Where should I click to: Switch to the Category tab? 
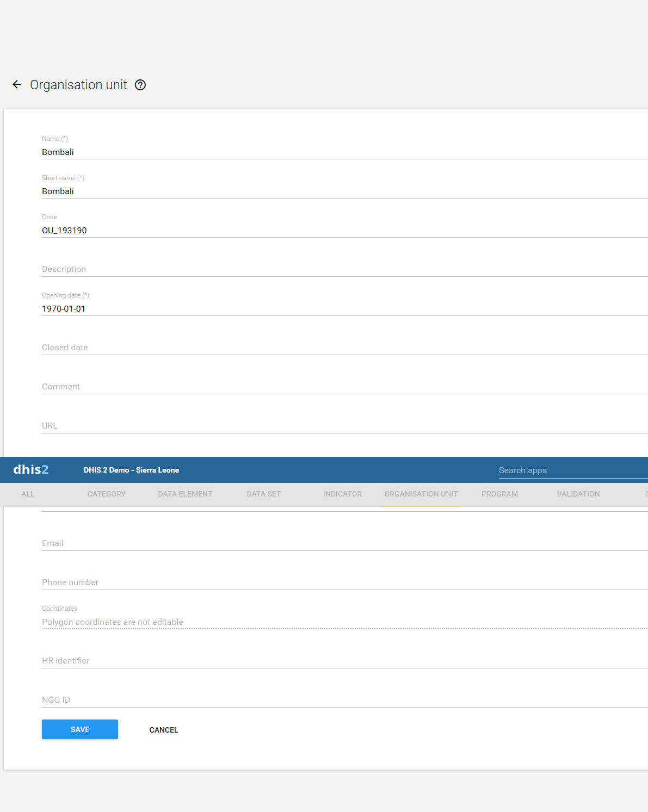pyautogui.click(x=107, y=494)
